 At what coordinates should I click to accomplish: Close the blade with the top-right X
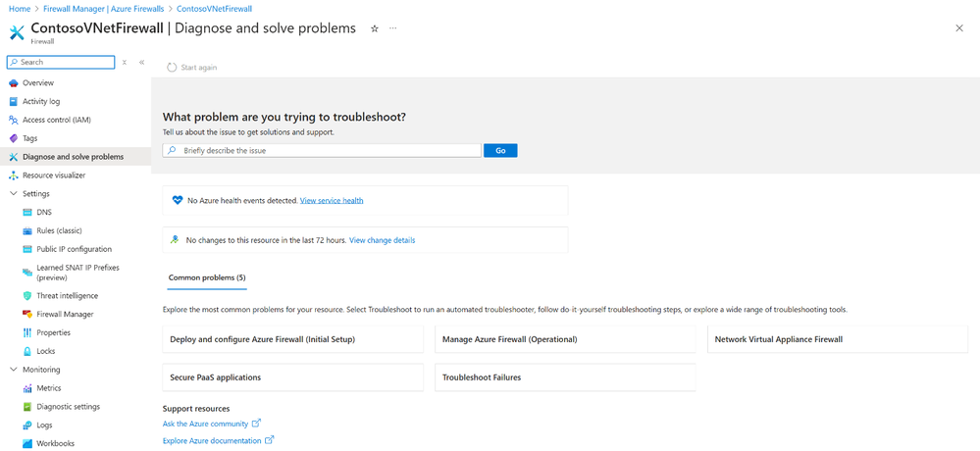(x=959, y=28)
